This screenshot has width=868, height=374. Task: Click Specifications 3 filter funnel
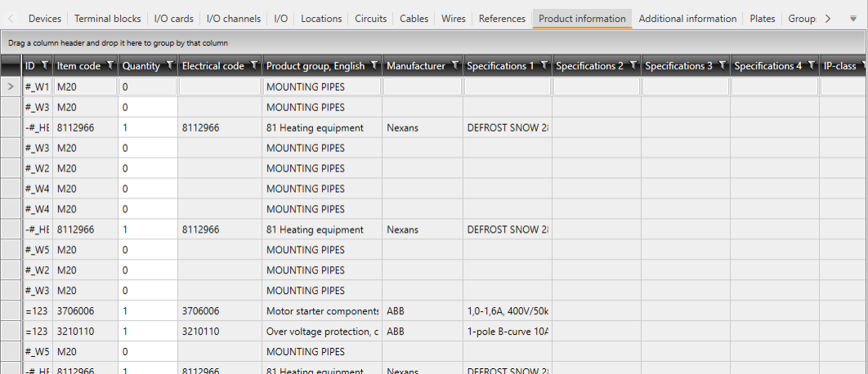[x=722, y=65]
